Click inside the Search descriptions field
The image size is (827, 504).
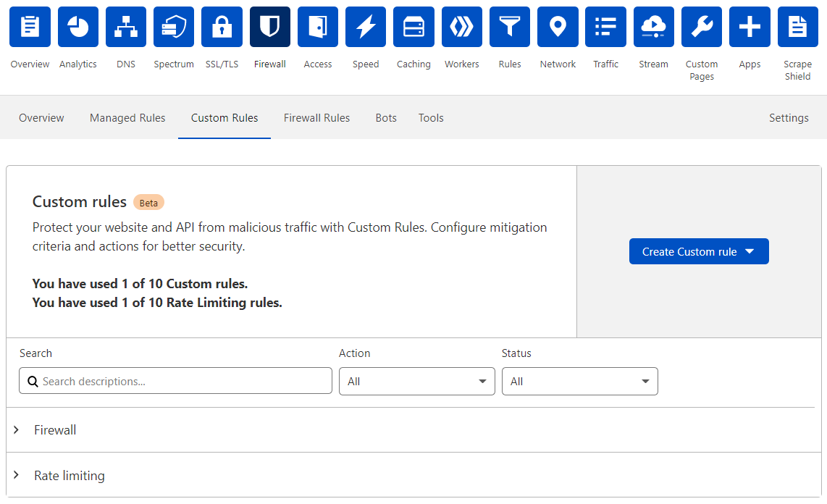[175, 381]
